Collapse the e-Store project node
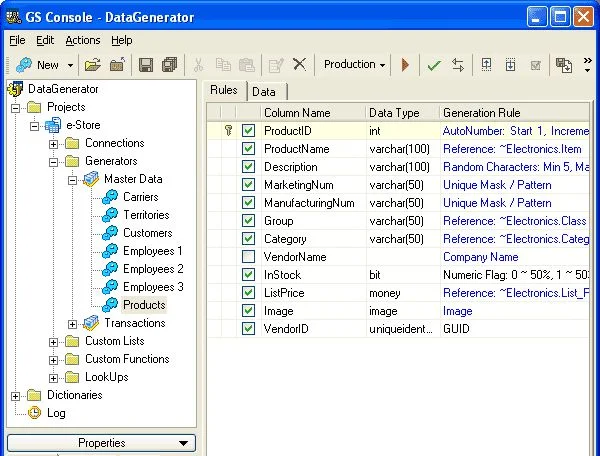 [34, 126]
